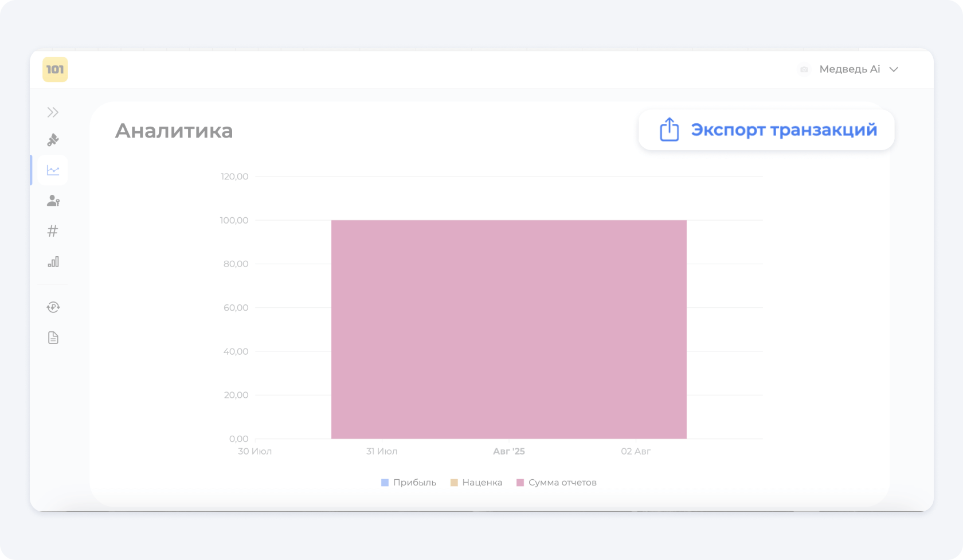Open the user with key icon section

pos(53,201)
